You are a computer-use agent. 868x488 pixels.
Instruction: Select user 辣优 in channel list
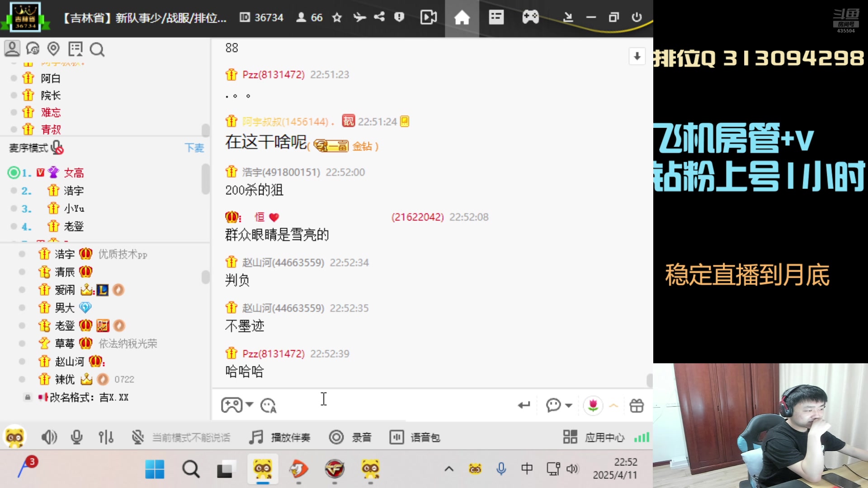pos(65,379)
